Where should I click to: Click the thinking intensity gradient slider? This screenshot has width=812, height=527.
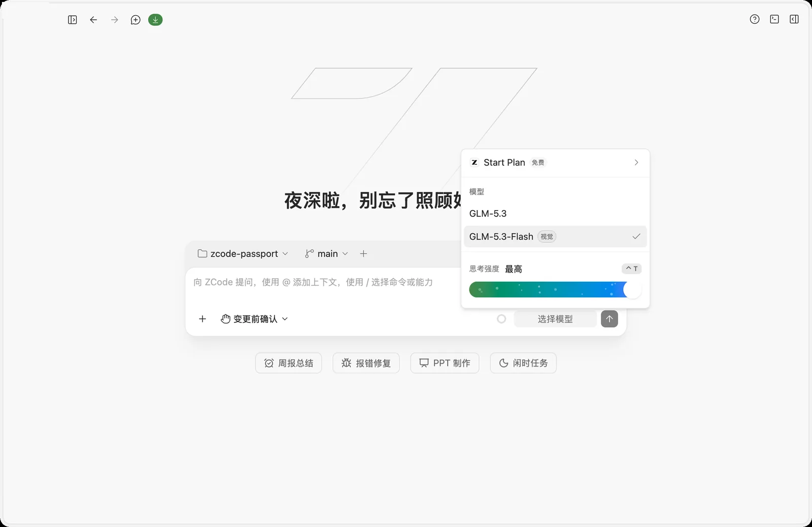pos(555,290)
